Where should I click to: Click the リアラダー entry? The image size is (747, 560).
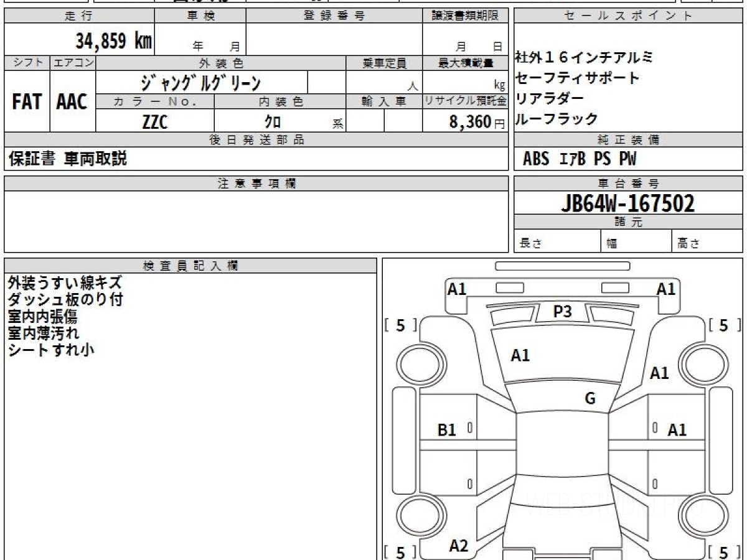pos(549,98)
